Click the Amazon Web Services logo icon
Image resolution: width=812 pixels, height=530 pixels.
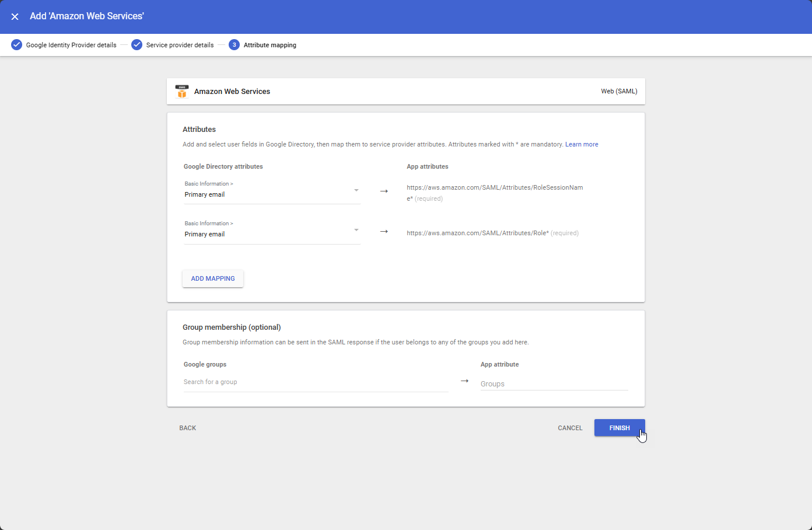coord(182,92)
